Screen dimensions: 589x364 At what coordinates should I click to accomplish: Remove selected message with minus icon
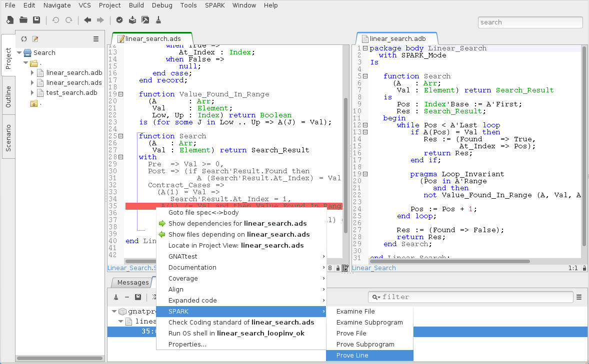127,297
